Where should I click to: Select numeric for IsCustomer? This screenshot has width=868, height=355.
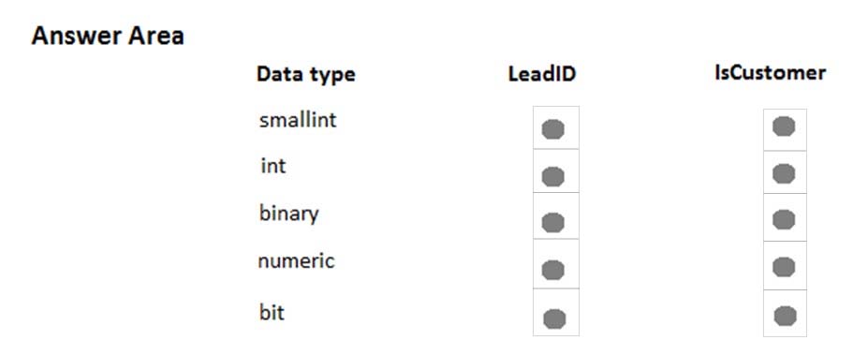[x=784, y=267]
